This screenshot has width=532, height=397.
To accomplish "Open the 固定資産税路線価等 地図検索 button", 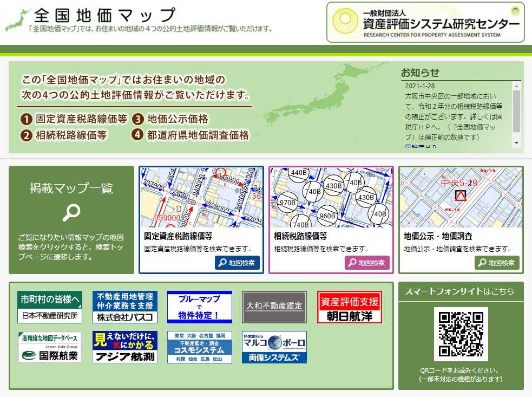I will point(237,263).
